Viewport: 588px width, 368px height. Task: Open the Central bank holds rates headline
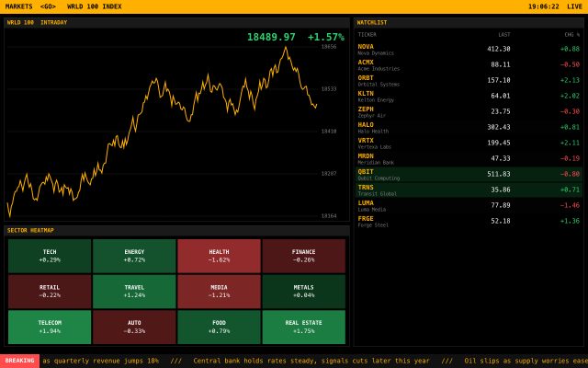pyautogui.click(x=311, y=361)
